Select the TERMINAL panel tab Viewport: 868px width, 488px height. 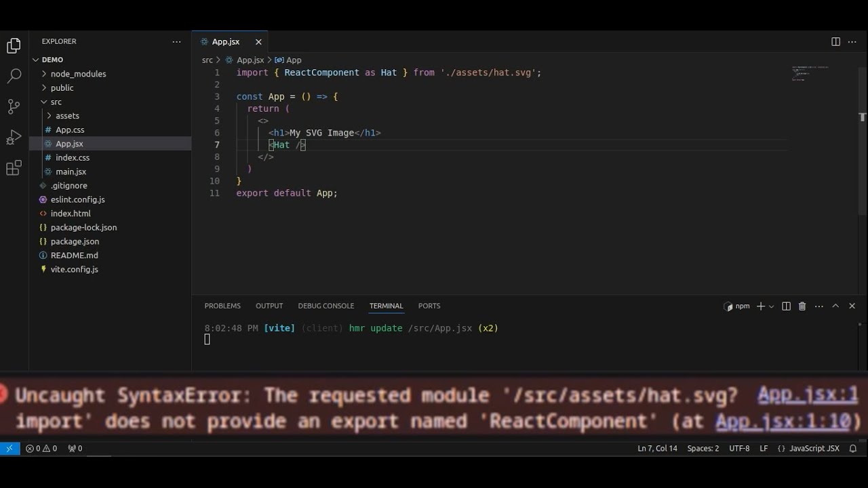(386, 306)
